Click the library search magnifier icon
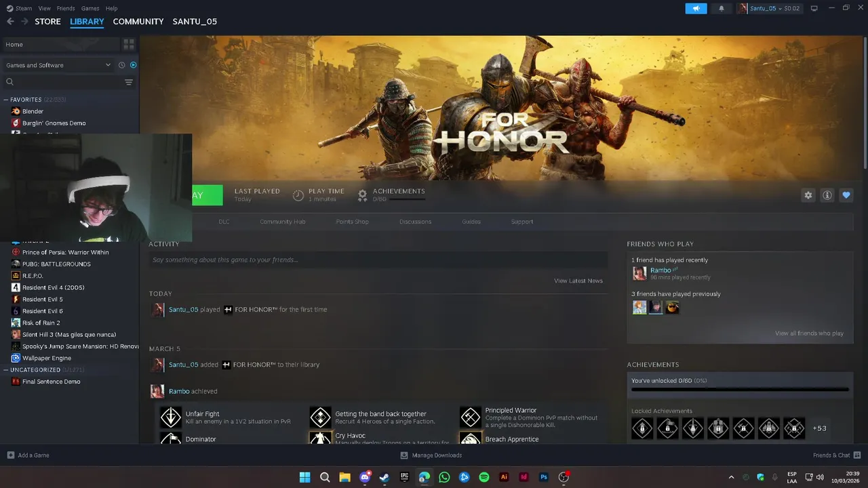Viewport: 868px width, 488px height. 10,82
